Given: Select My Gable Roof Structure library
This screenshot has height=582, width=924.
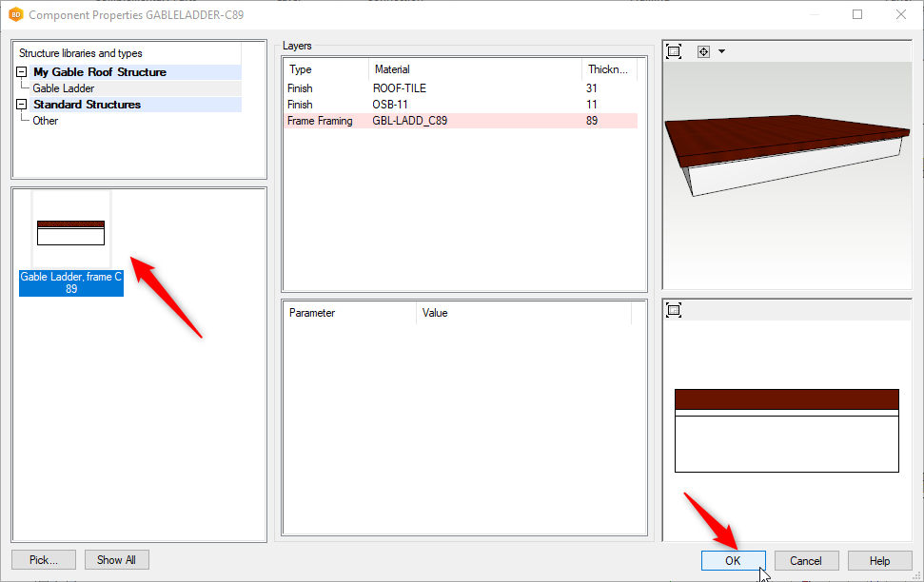Looking at the screenshot, I should pos(100,72).
